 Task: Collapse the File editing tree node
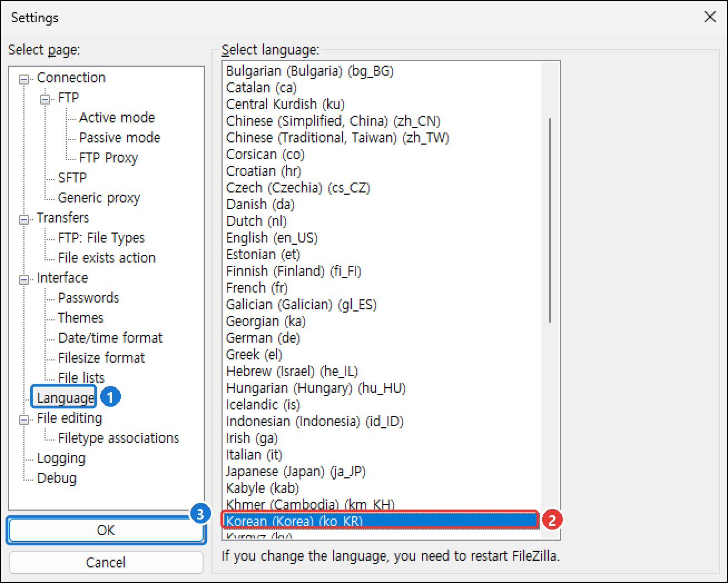[24, 420]
